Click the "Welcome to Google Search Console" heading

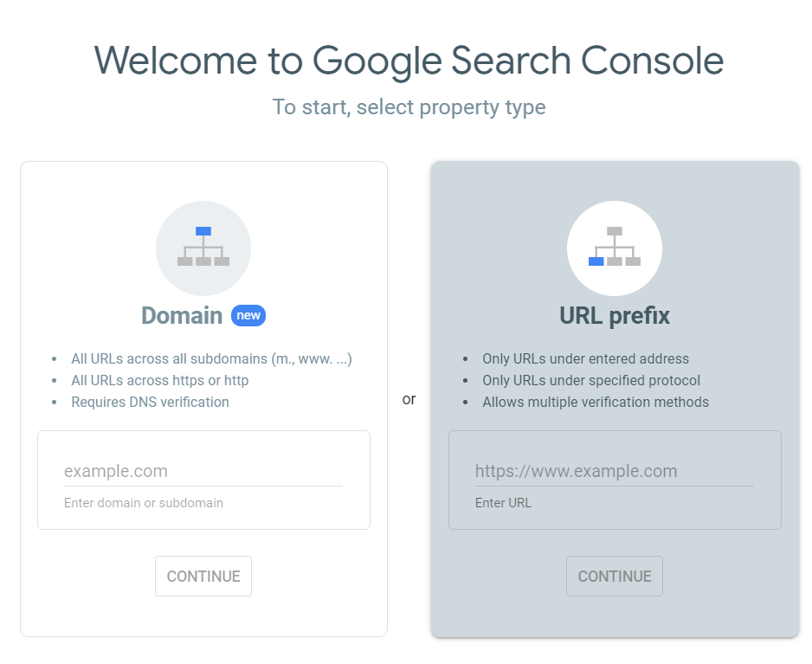click(409, 61)
